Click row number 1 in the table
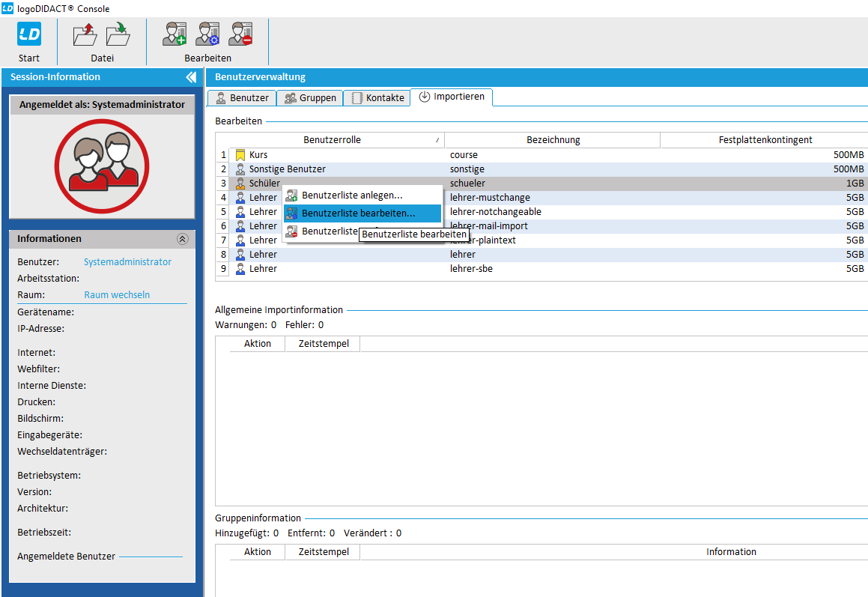Image resolution: width=868 pixels, height=597 pixels. pyautogui.click(x=222, y=155)
